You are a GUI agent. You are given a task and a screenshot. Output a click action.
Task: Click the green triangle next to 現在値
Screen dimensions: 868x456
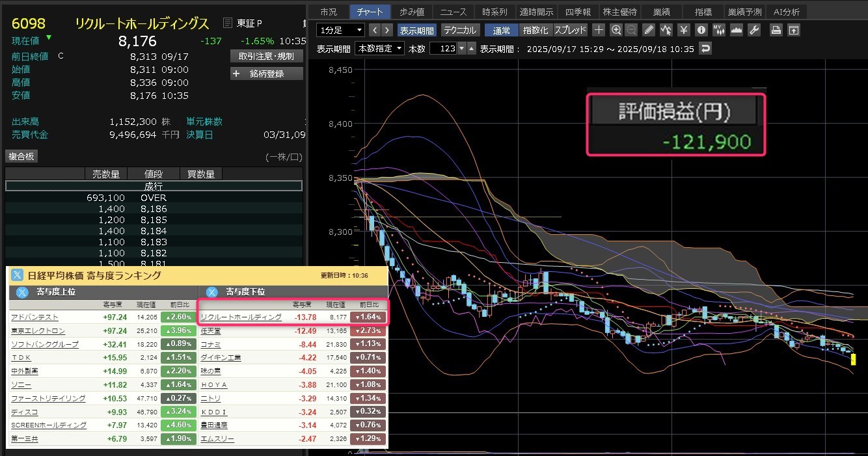click(x=49, y=37)
